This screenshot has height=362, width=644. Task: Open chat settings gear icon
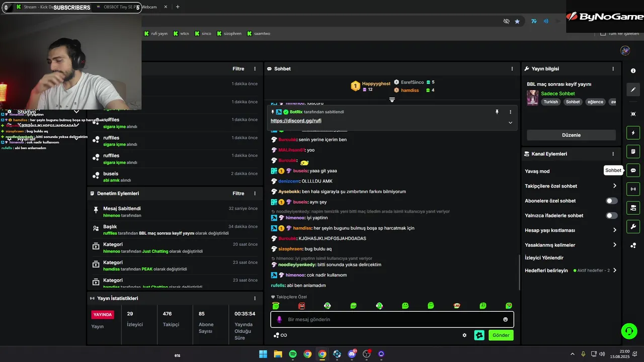click(x=464, y=335)
